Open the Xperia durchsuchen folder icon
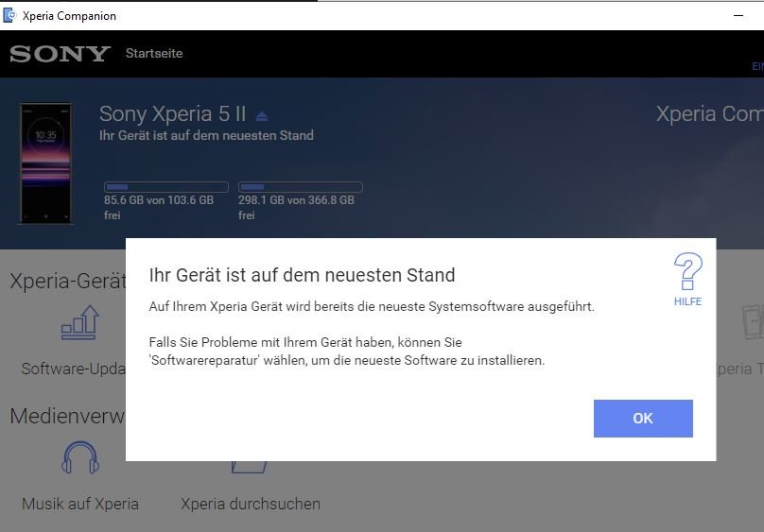 [250, 465]
